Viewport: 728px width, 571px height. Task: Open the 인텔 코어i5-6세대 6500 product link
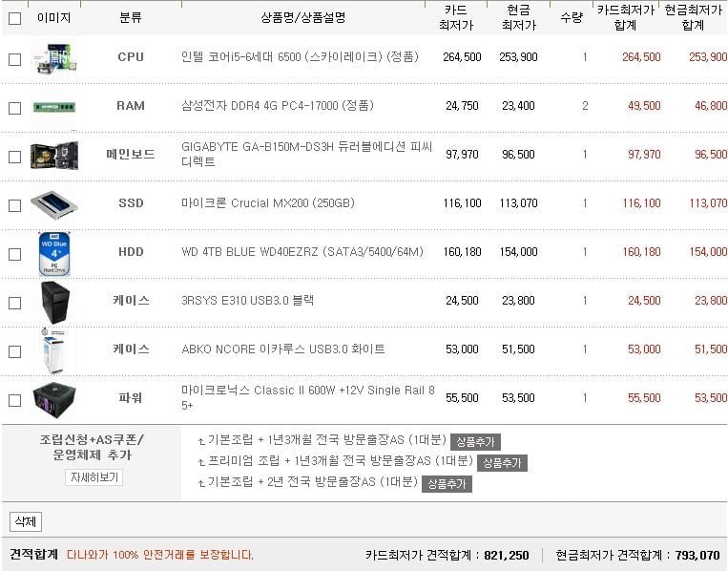300,56
